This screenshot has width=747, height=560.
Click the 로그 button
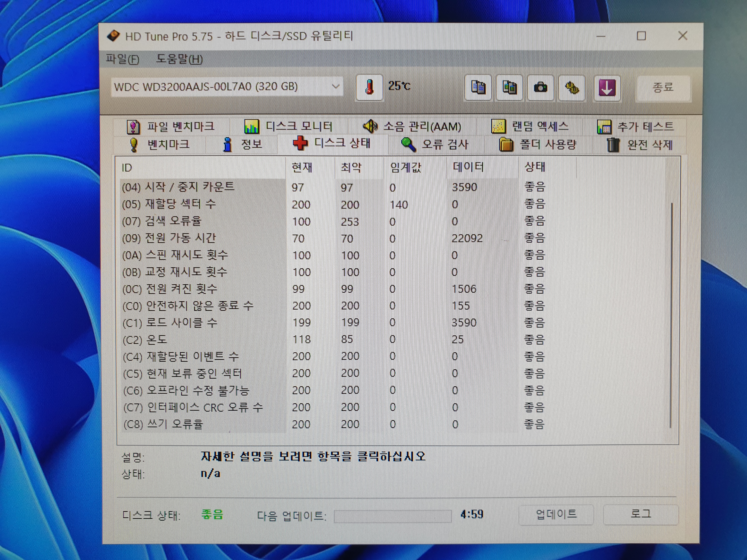(x=640, y=514)
